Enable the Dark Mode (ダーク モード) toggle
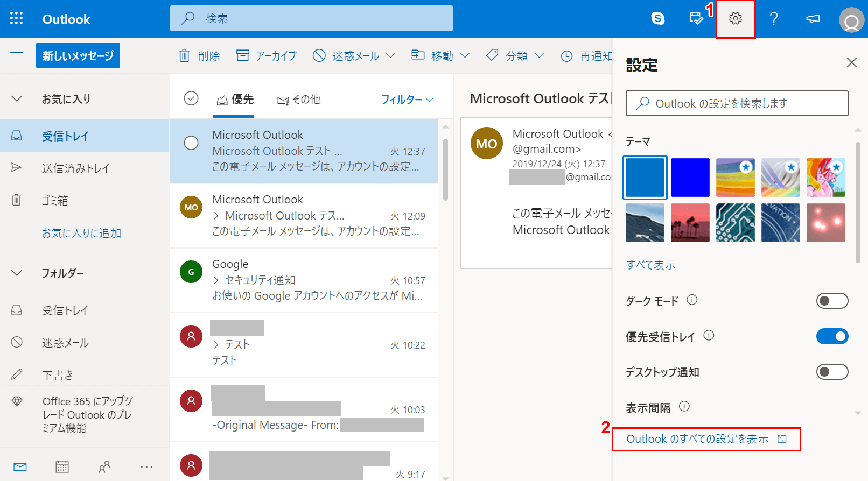Image resolution: width=868 pixels, height=481 pixels. (832, 301)
